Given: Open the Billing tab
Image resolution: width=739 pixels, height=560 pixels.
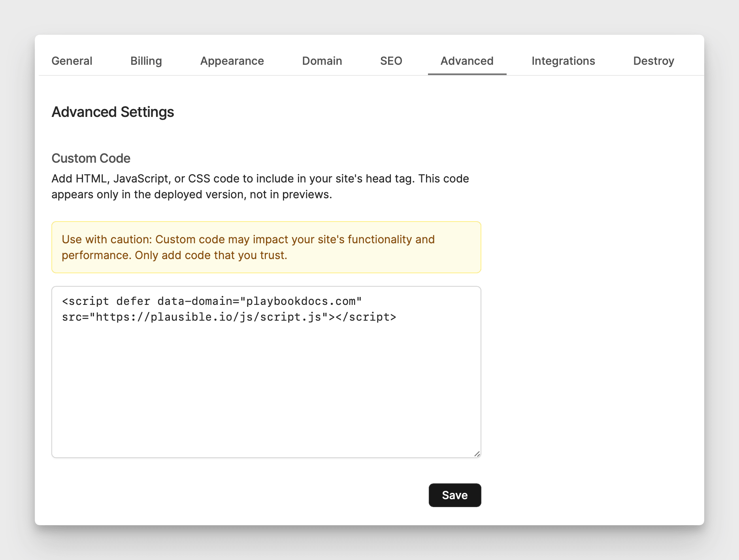Looking at the screenshot, I should click(x=146, y=61).
